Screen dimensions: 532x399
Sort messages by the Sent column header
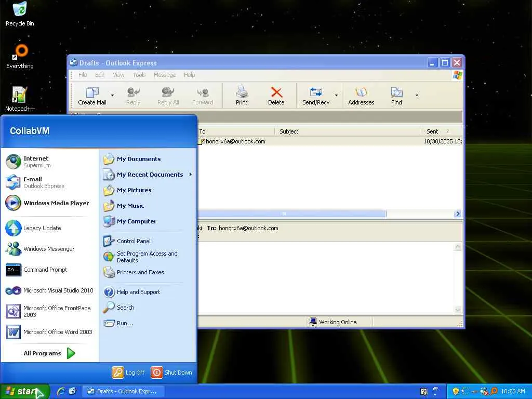click(x=441, y=131)
